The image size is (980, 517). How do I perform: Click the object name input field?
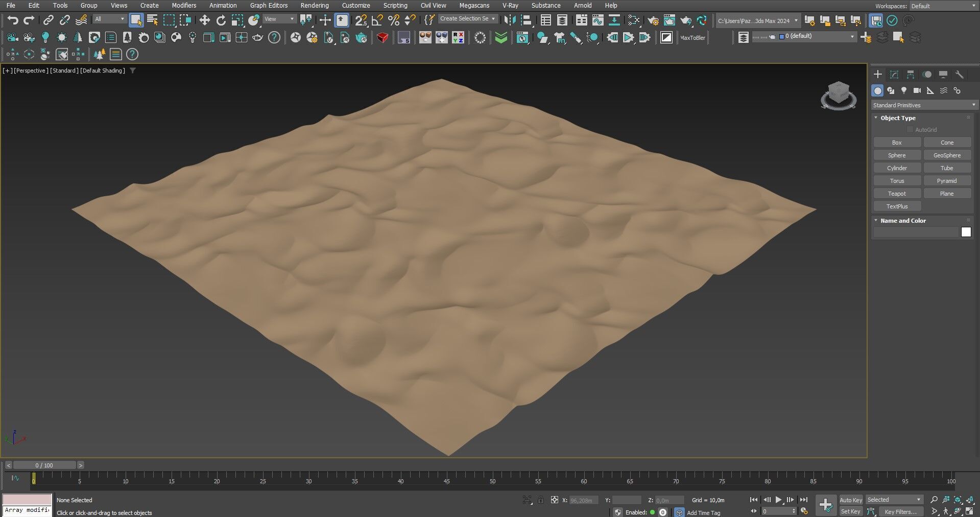916,232
